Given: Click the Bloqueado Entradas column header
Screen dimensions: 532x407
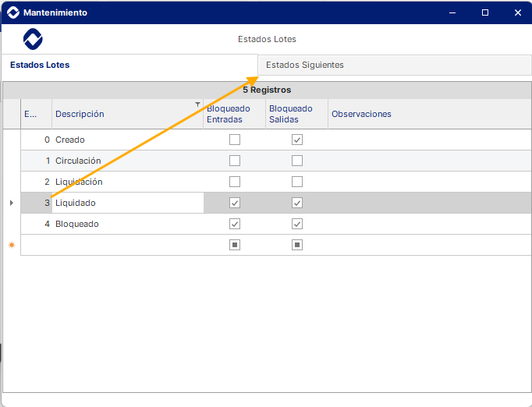Looking at the screenshot, I should (x=235, y=114).
